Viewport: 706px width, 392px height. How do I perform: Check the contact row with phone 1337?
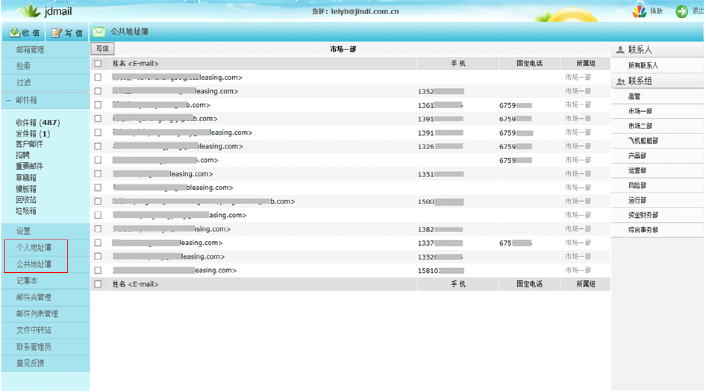click(x=98, y=243)
